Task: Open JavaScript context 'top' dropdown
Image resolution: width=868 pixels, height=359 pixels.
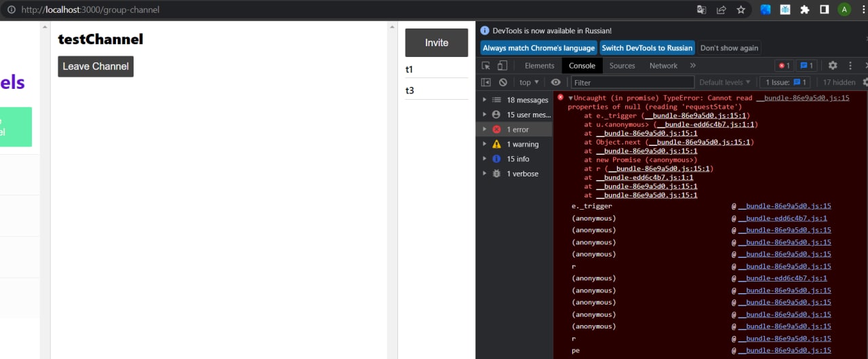Action: [529, 82]
